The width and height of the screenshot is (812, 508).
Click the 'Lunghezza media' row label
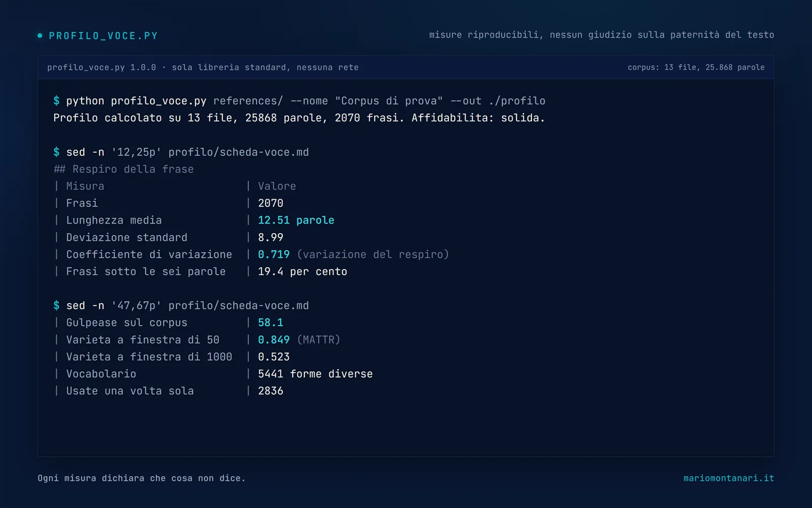[114, 220]
